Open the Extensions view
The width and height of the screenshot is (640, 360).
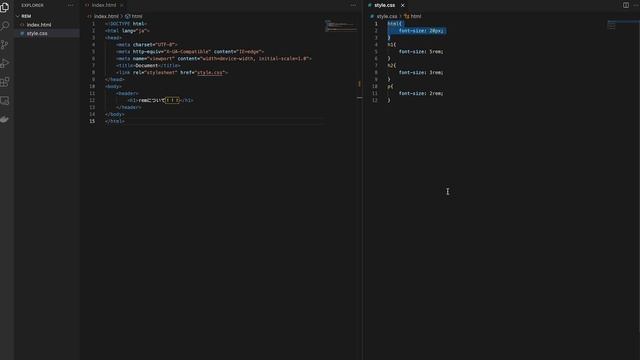pyautogui.click(x=5, y=82)
